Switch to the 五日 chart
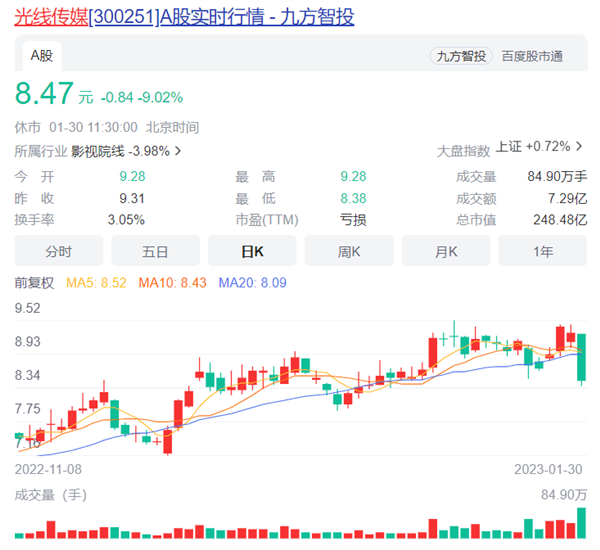The image size is (600, 550). coord(155,251)
